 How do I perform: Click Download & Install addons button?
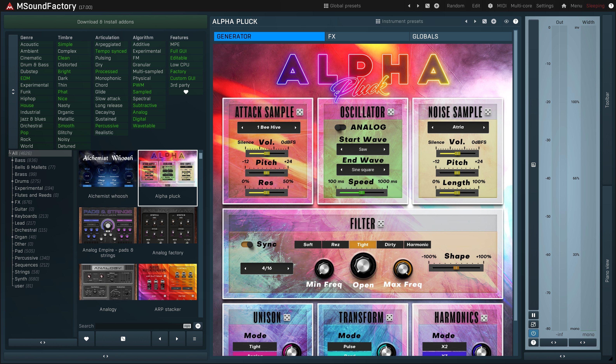(105, 22)
